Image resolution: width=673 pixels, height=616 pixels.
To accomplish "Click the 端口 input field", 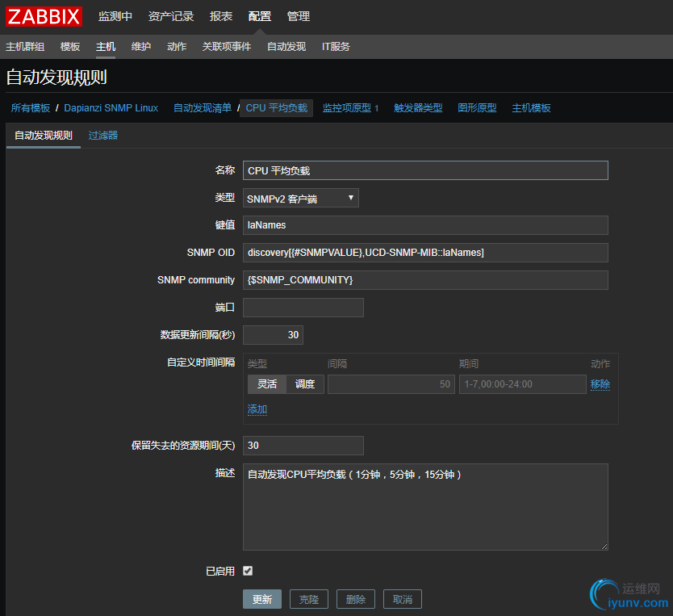I will click(x=303, y=308).
